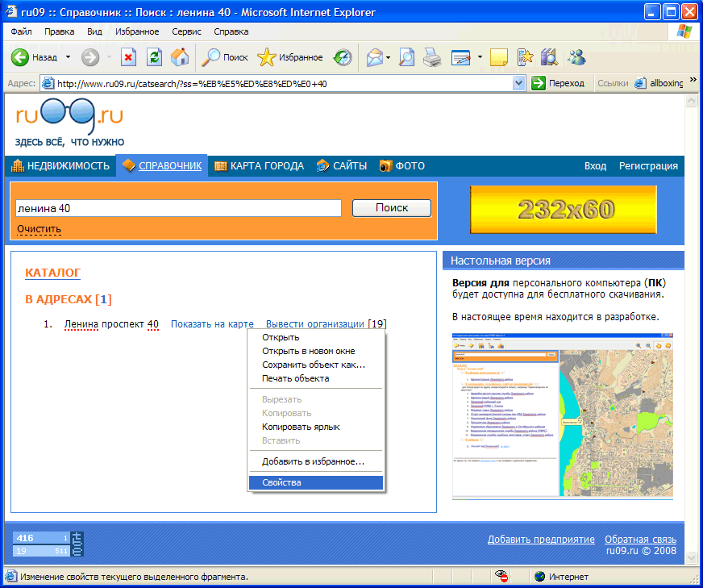Expand the address bar URL dropdown
This screenshot has width=703, height=588.
pyautogui.click(x=518, y=83)
